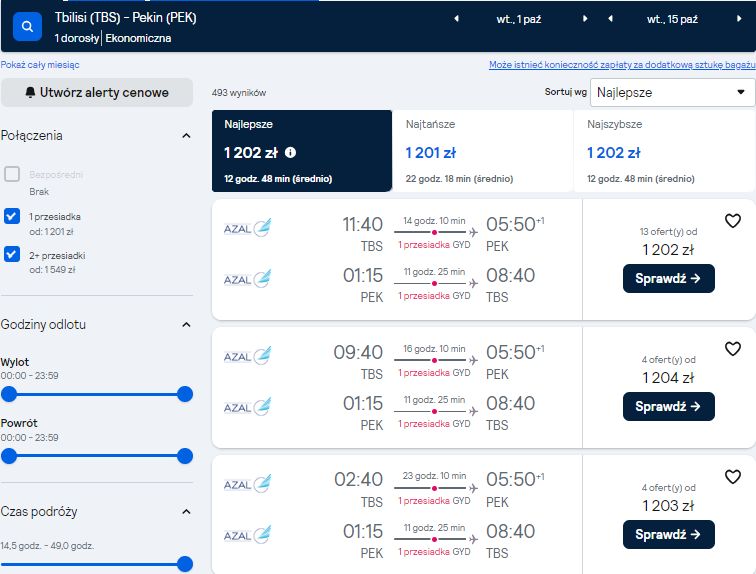Click the bell icon in price alert button
The image size is (756, 574).
point(30,92)
